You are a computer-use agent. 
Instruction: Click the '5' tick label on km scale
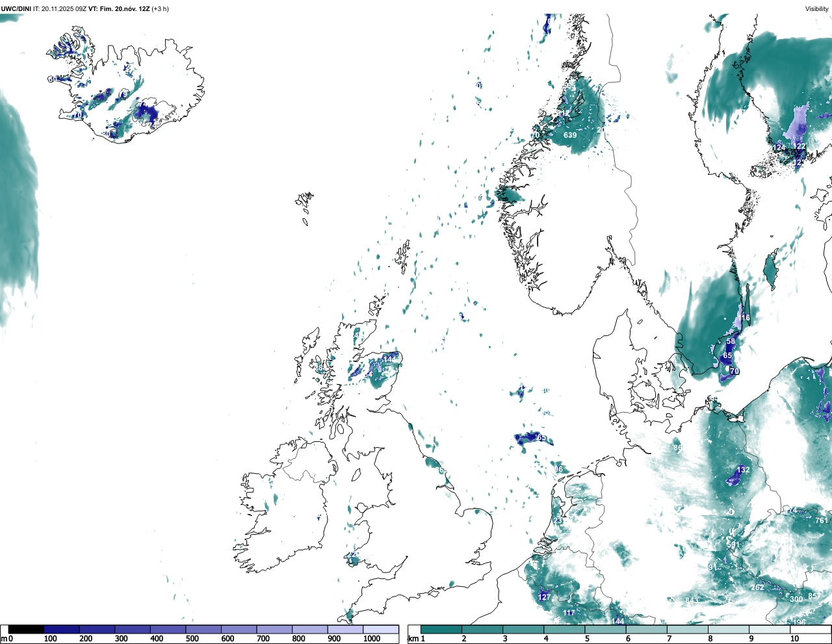[x=587, y=639]
